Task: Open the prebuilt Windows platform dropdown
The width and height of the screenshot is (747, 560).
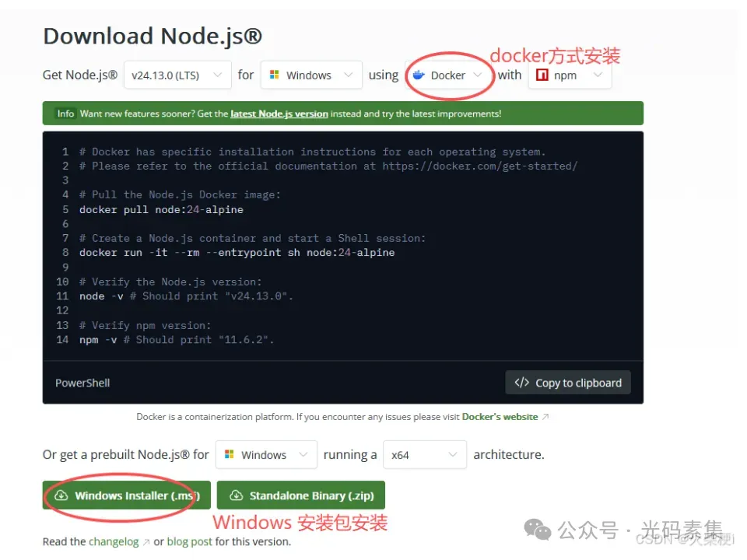Action: pyautogui.click(x=266, y=455)
